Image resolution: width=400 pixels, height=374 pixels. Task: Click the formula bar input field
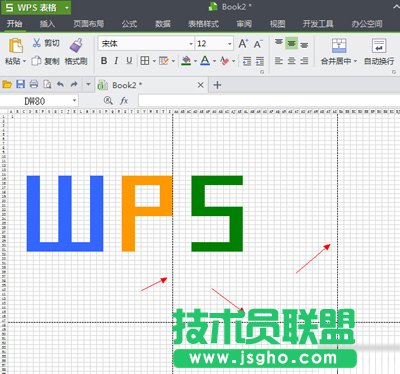tap(269, 101)
